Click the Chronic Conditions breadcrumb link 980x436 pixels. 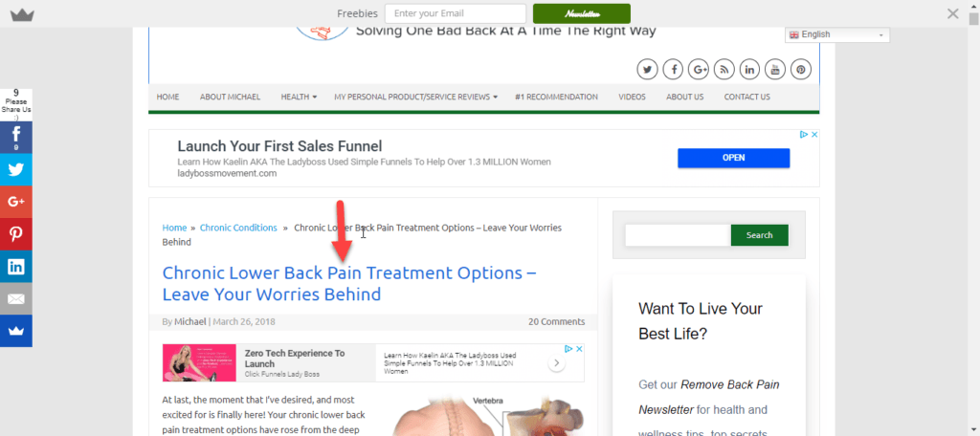coord(238,228)
